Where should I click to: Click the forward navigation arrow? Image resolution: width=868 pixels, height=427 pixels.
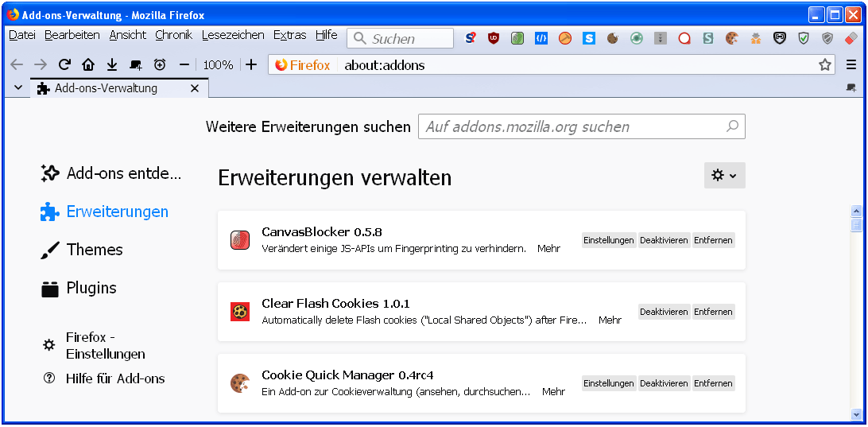(x=41, y=64)
